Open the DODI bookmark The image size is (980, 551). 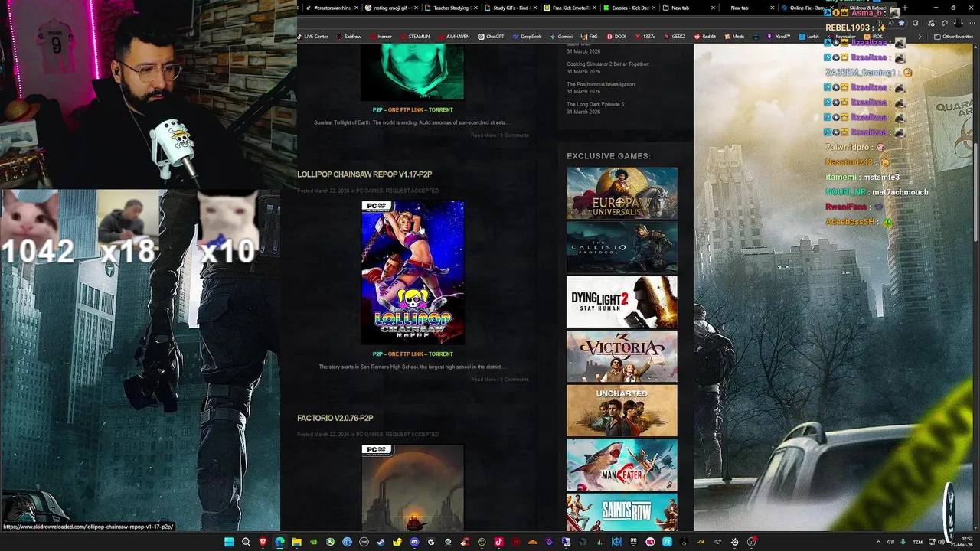coord(616,37)
